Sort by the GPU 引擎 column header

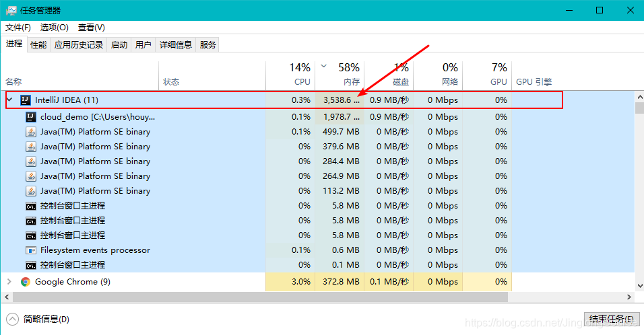tap(534, 81)
